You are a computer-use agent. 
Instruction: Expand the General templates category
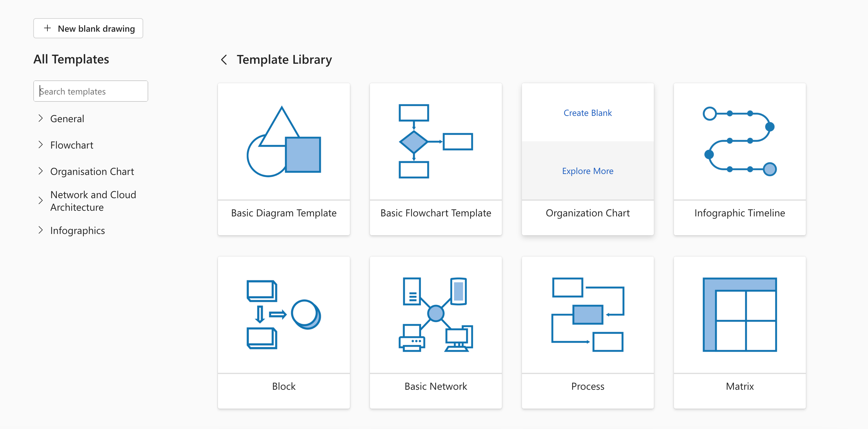tap(41, 117)
